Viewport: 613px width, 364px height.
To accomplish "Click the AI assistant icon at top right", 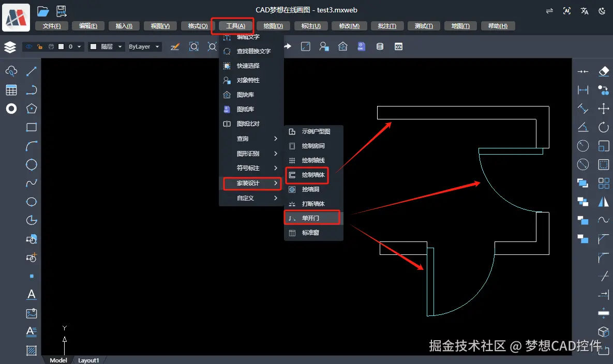I will point(567,11).
